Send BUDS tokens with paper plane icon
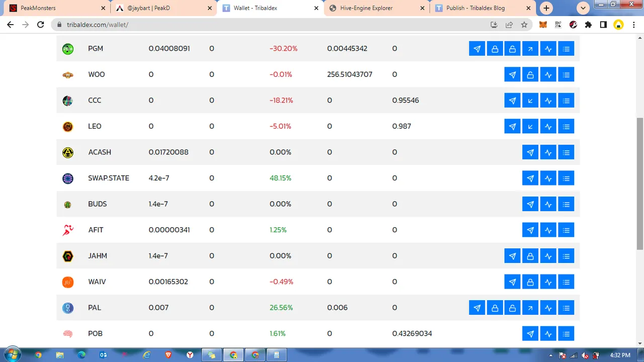Viewport: 644px width, 362px height. (x=530, y=204)
